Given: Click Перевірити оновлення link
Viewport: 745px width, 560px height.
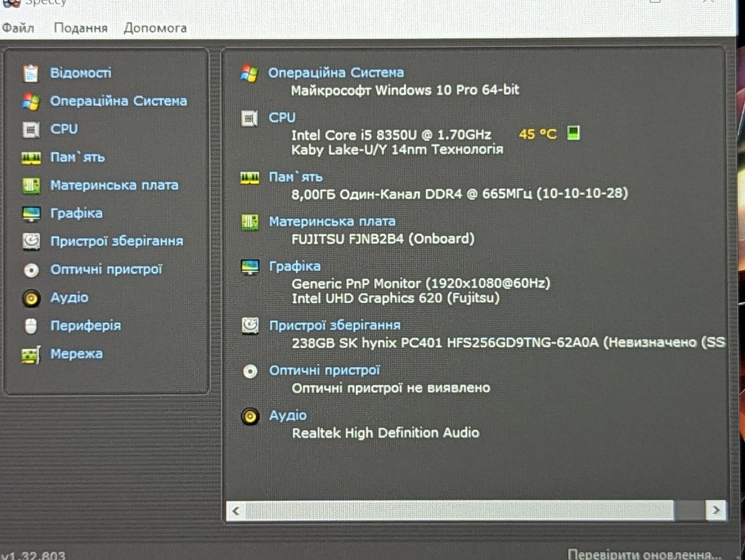Looking at the screenshot, I should coord(644,554).
